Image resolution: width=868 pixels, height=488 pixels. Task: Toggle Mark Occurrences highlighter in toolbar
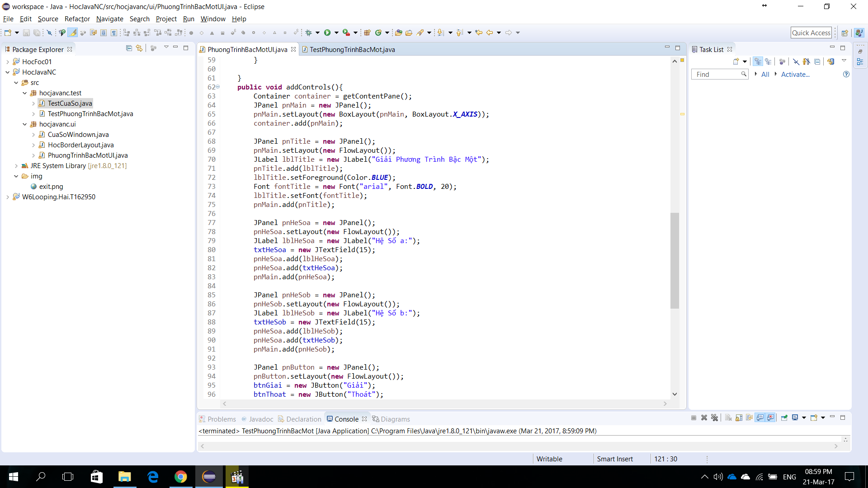coord(73,33)
